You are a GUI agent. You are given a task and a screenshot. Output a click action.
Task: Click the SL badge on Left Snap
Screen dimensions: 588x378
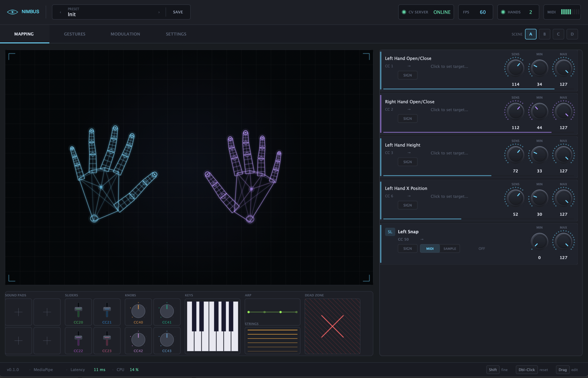click(390, 232)
